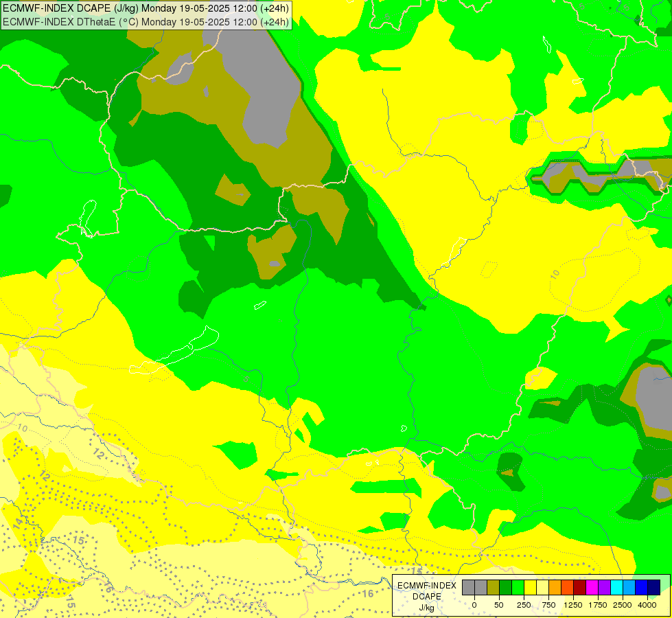Select the magenta legend swatch before 1750

592,588
